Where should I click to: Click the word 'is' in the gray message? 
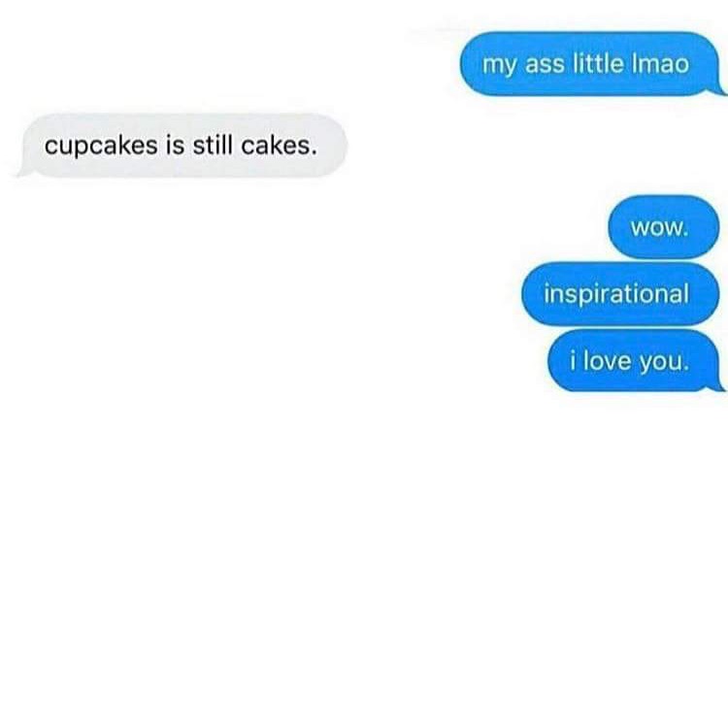[176, 146]
